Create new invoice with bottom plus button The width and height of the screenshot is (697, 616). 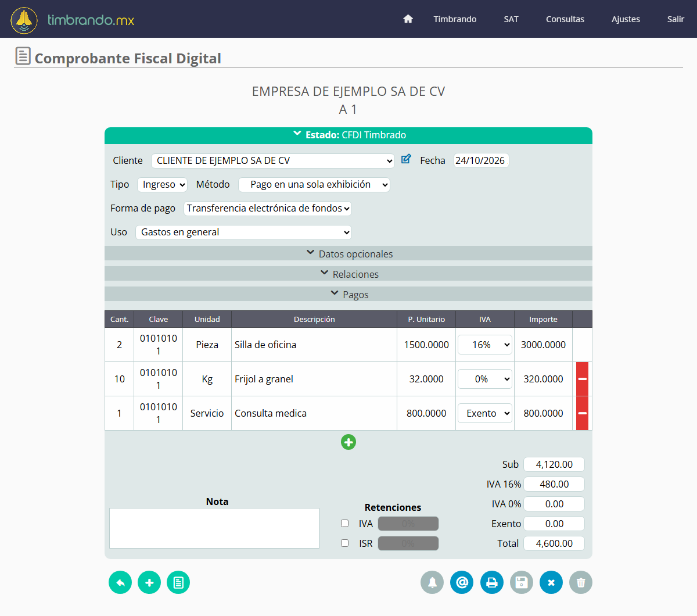(x=149, y=582)
